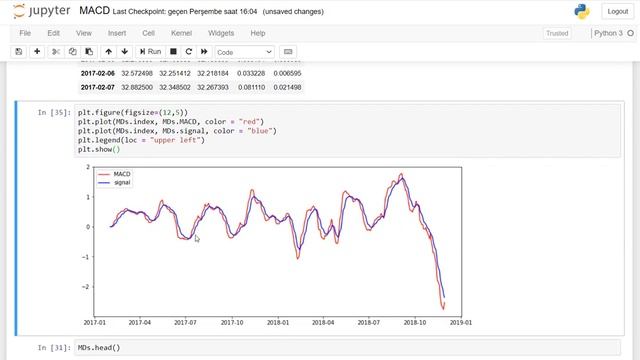This screenshot has width=640, height=360.
Task: Open the Help menu
Action: tap(258, 33)
